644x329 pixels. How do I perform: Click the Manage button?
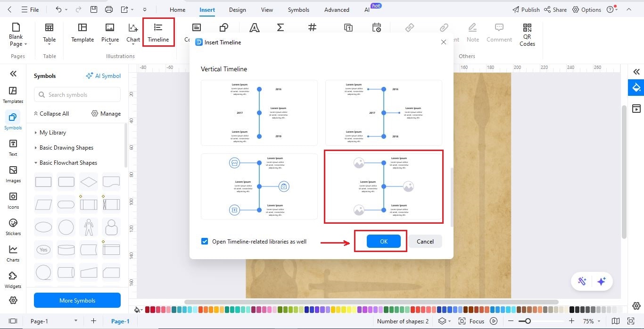(106, 114)
